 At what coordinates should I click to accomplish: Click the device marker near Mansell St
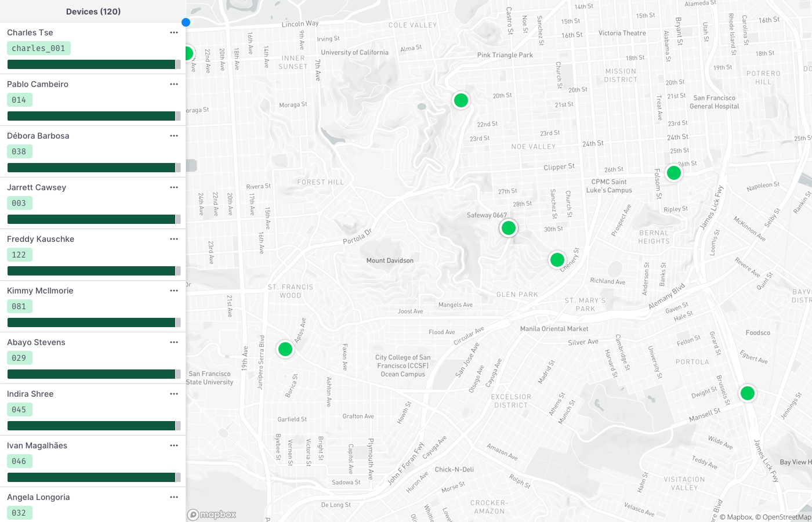point(747,393)
